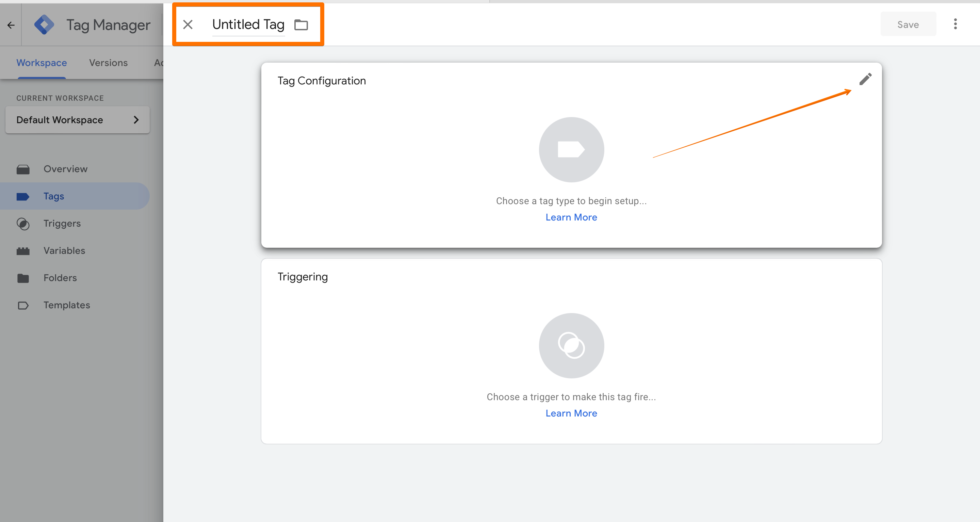Open the three-dot more options menu
The width and height of the screenshot is (980, 522).
[955, 25]
